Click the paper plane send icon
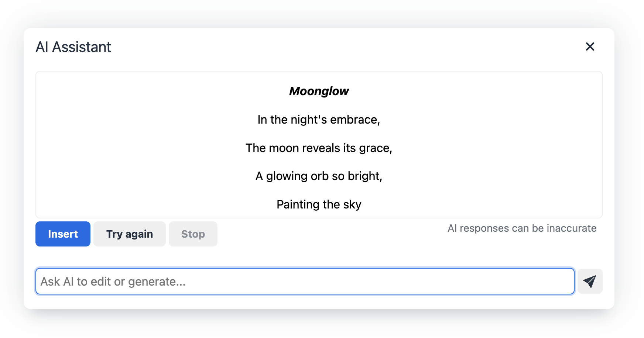The height and width of the screenshot is (338, 644). click(x=590, y=281)
